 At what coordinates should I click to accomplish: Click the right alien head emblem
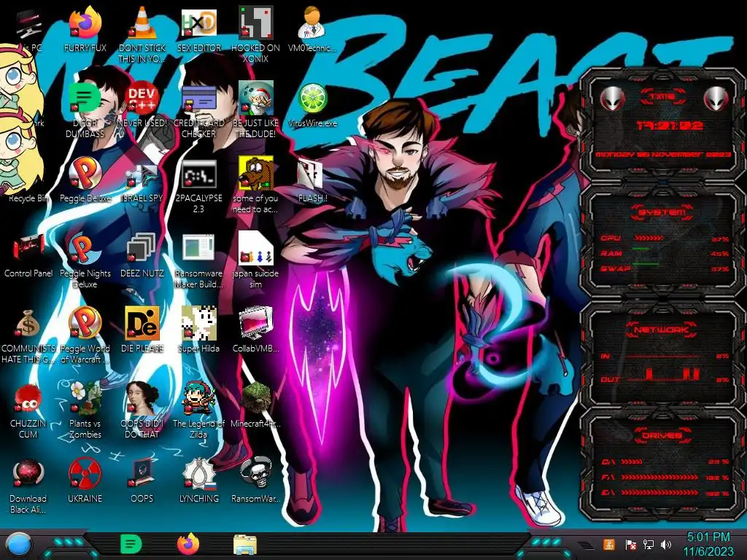(716, 98)
